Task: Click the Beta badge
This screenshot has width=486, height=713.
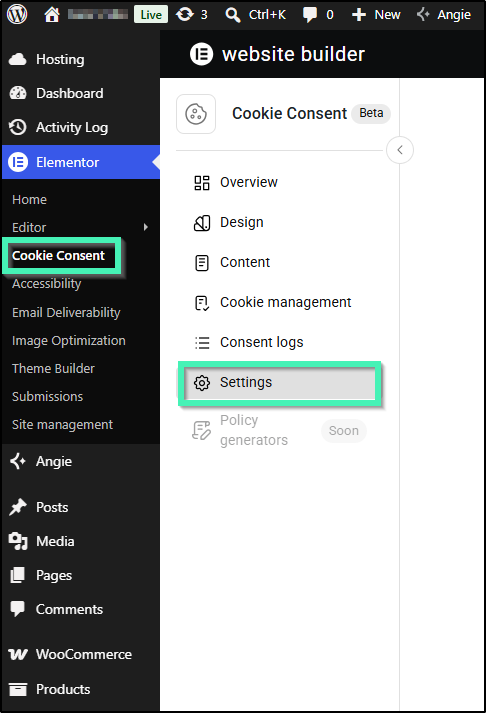Action: coord(371,113)
